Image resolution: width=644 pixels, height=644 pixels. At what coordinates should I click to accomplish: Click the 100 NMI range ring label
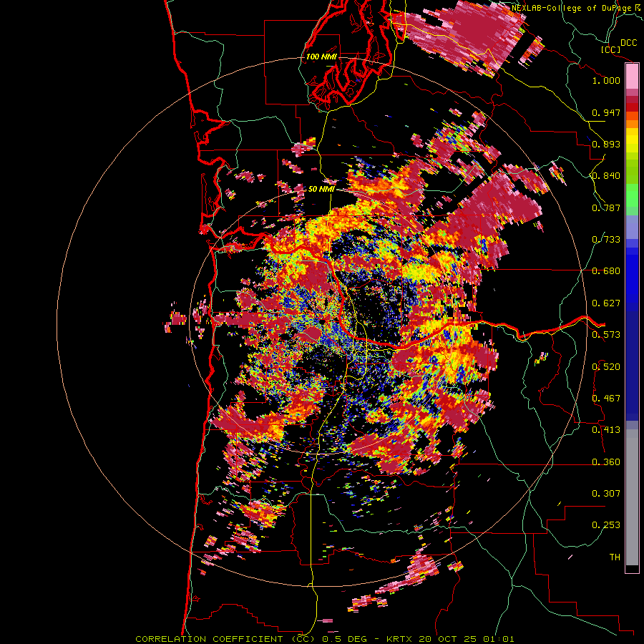321,57
